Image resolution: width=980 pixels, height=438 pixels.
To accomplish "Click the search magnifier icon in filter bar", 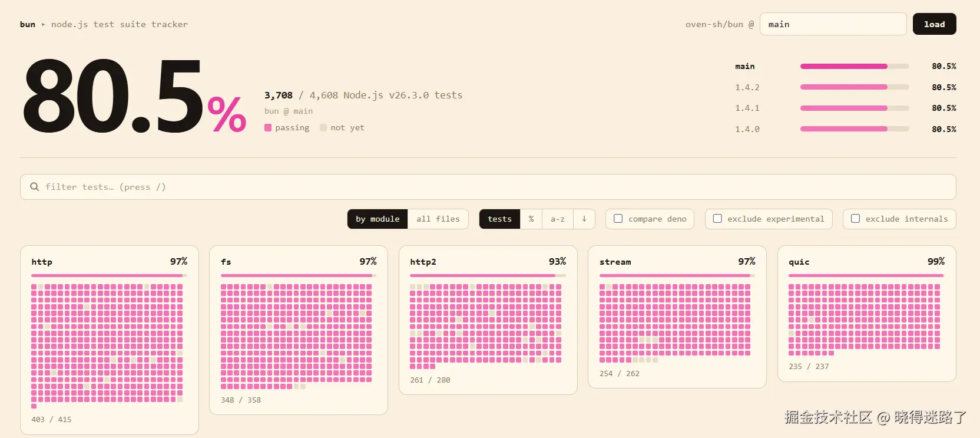I will (35, 187).
